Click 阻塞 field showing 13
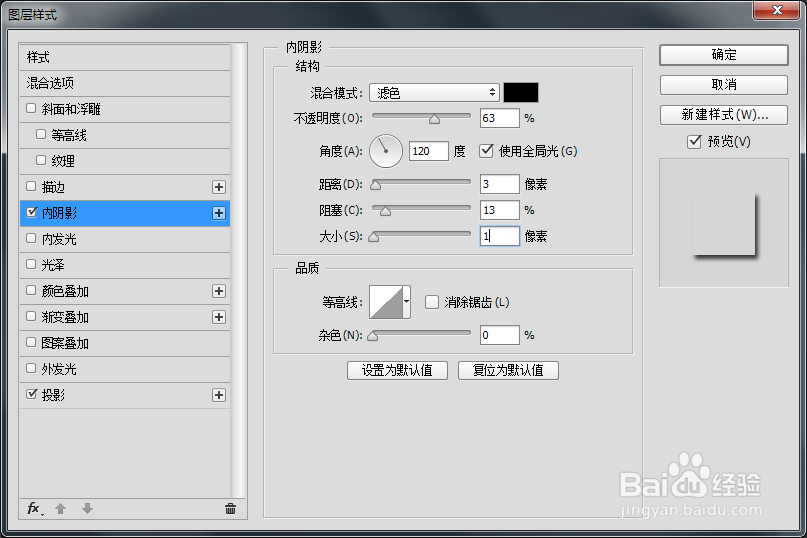The image size is (807, 538). click(499, 210)
